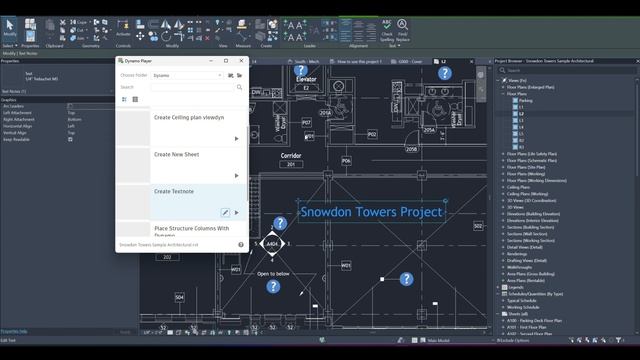Click the search magnifier in Dynamo Player
This screenshot has height=360, width=640.
pyautogui.click(x=240, y=87)
